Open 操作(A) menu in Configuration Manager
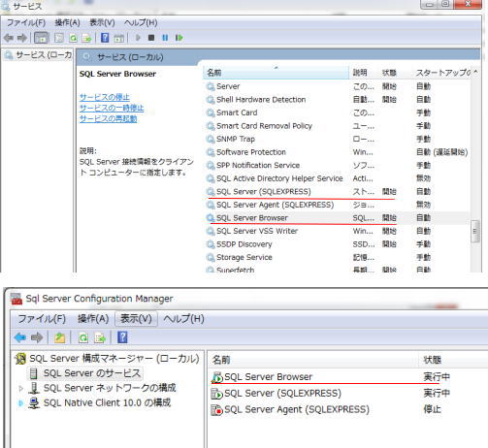 click(x=93, y=319)
